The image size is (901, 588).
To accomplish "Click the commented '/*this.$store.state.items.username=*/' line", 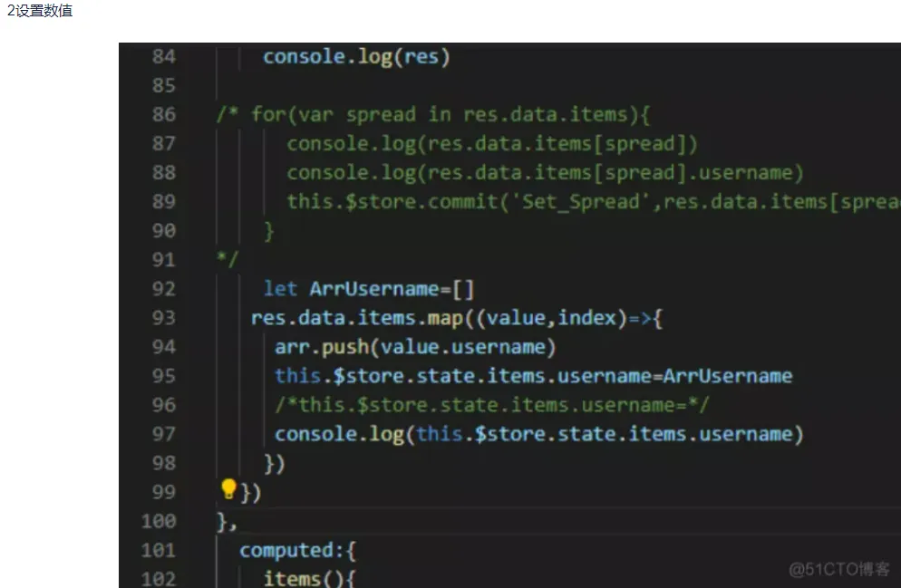I will click(492, 405).
